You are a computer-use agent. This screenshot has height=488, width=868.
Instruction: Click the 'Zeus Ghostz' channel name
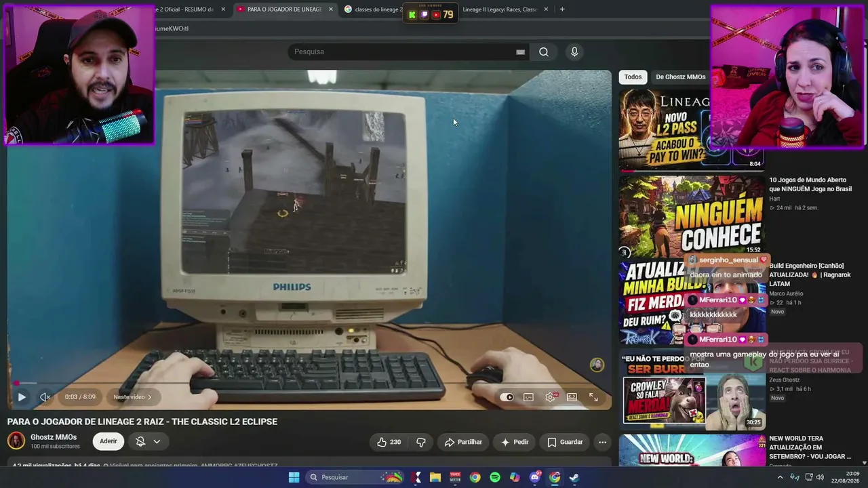pyautogui.click(x=785, y=380)
